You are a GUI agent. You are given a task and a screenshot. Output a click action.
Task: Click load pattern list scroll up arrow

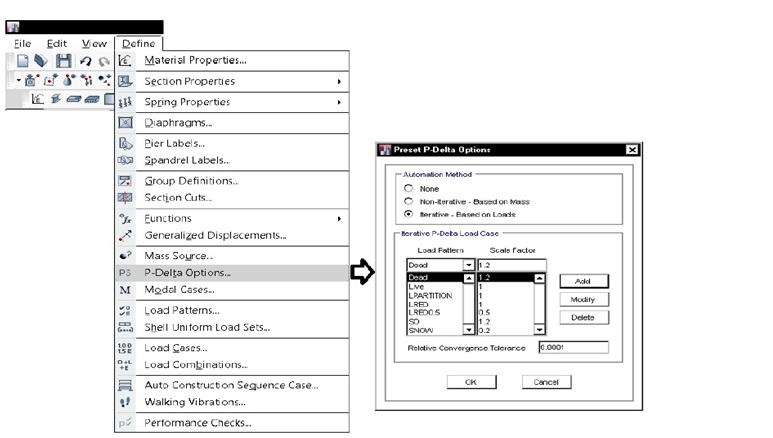(468, 279)
